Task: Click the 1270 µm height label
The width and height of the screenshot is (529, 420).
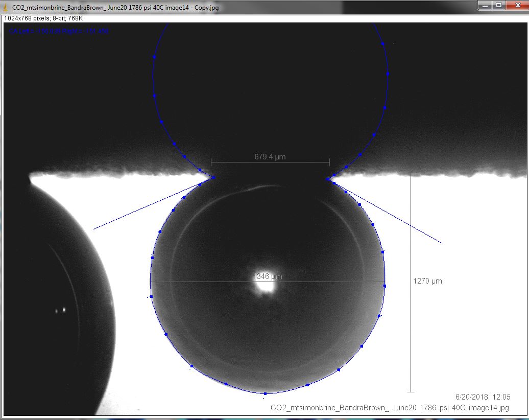Action: [x=427, y=281]
